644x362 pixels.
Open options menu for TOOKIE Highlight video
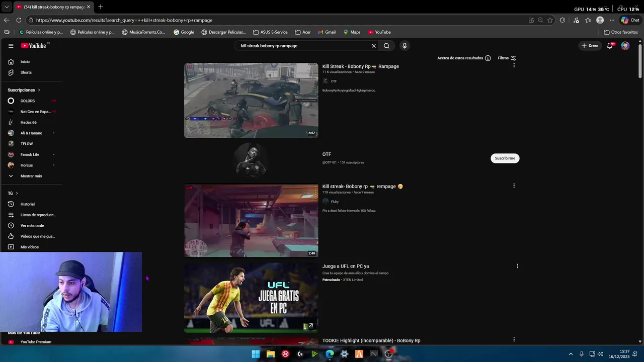514,339
